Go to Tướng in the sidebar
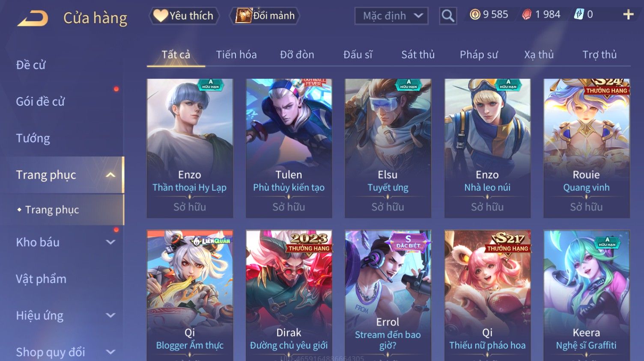 tap(33, 138)
